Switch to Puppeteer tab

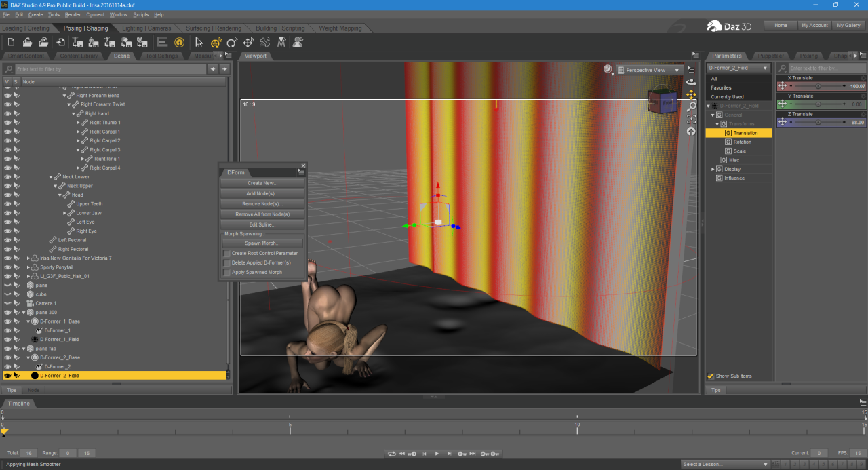click(771, 56)
